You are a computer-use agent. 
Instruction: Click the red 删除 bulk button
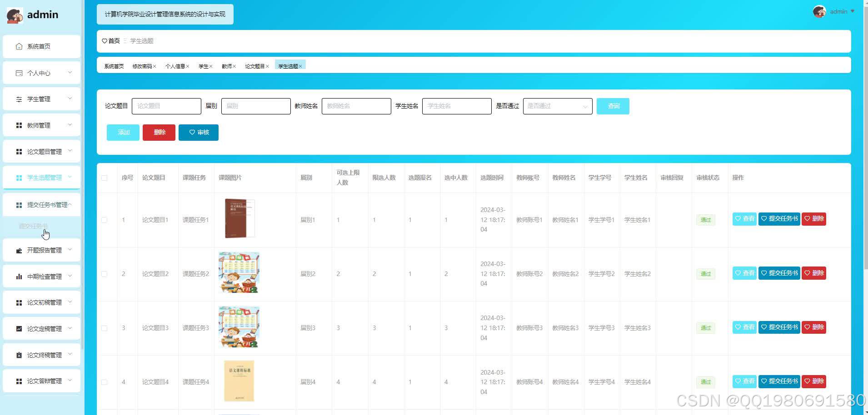159,133
